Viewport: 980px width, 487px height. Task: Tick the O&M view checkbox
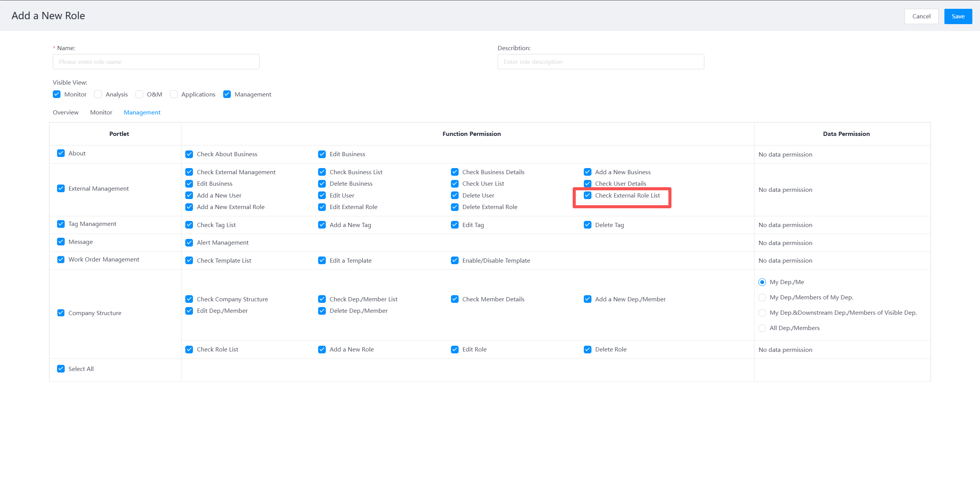click(x=139, y=94)
